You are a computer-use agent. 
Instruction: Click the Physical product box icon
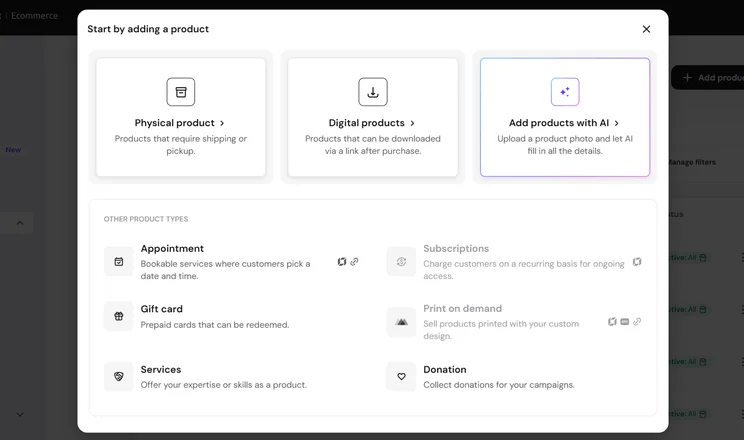point(181,92)
